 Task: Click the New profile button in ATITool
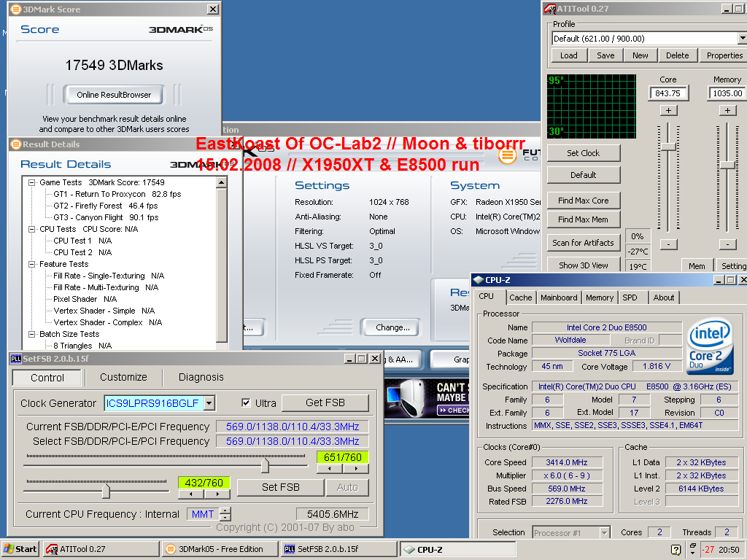point(640,55)
